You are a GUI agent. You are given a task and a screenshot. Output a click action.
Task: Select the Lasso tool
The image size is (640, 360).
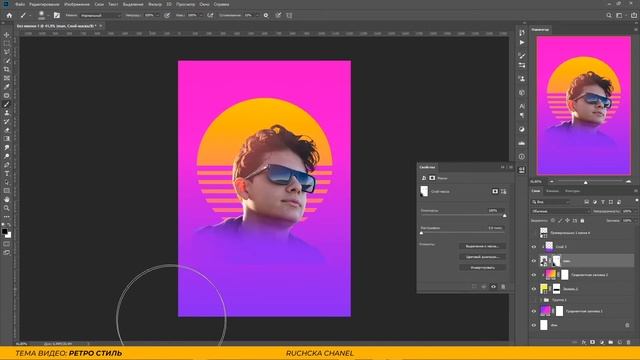pyautogui.click(x=7, y=52)
